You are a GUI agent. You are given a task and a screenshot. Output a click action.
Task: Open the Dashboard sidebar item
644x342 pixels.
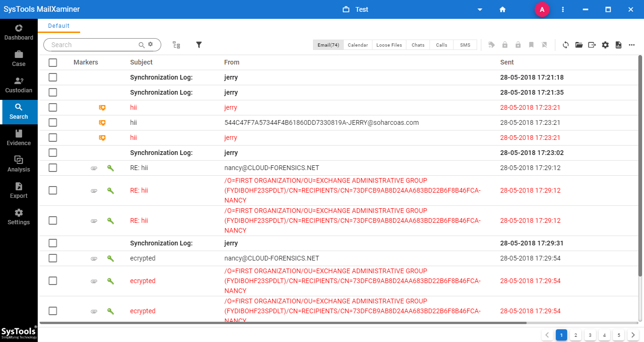pos(19,32)
